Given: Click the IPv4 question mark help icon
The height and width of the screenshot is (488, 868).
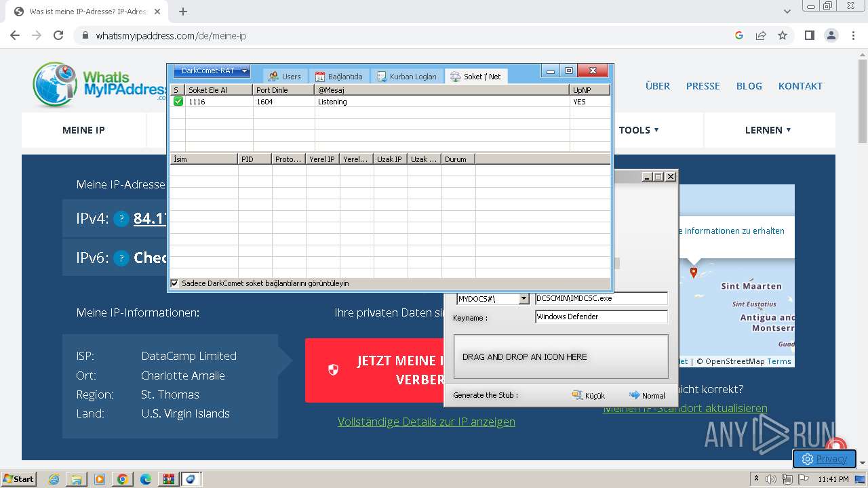Looking at the screenshot, I should [121, 219].
